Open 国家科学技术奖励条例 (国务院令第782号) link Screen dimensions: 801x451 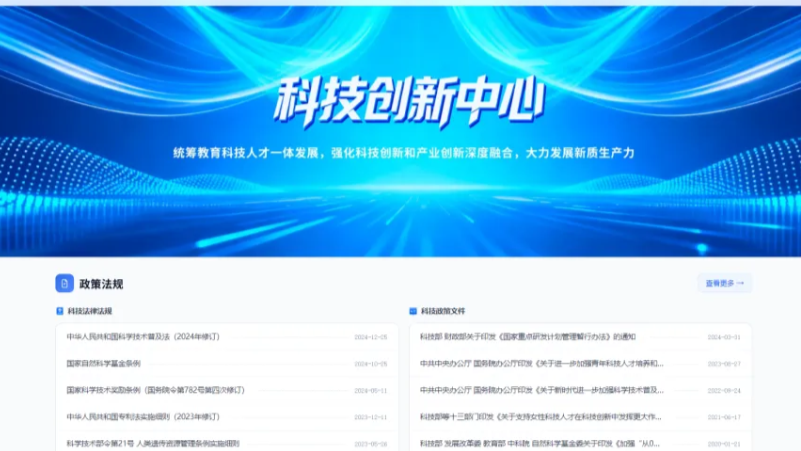point(155,390)
